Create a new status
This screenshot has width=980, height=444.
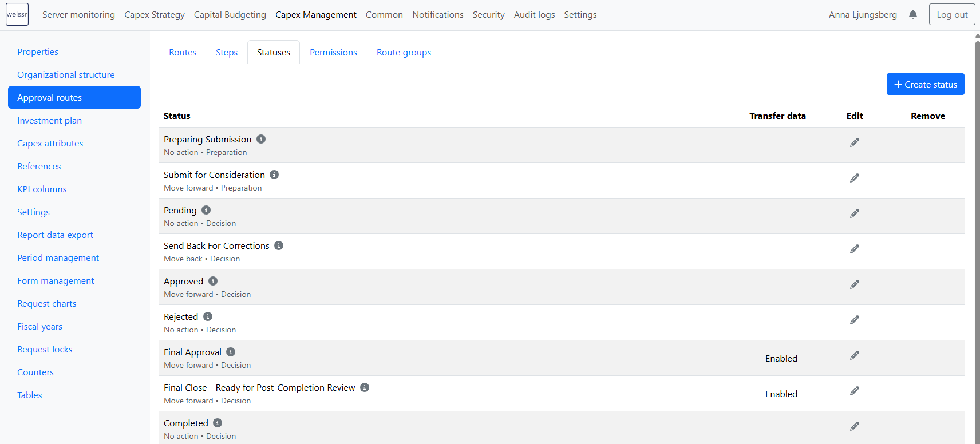925,84
